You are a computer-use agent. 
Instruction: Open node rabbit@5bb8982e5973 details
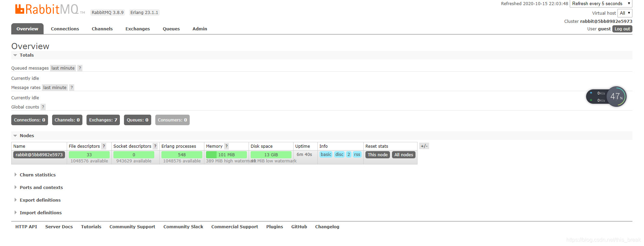coord(39,155)
